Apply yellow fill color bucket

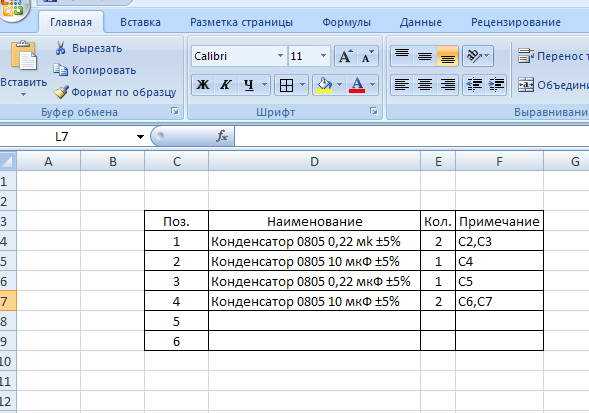pos(324,85)
